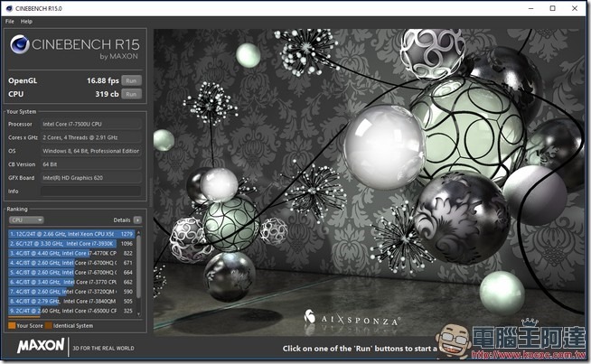591x364 pixels.
Task: Run the CPU benchmark
Action: (x=131, y=93)
